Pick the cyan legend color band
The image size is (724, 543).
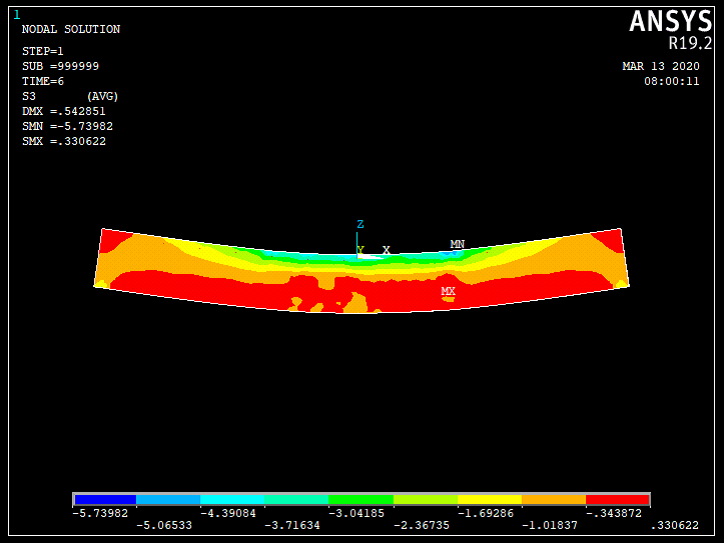(x=233, y=499)
